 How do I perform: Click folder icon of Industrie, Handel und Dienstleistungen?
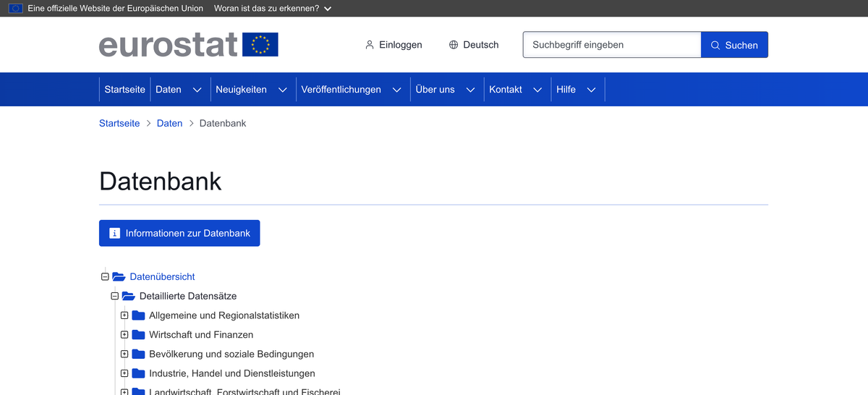pyautogui.click(x=138, y=373)
